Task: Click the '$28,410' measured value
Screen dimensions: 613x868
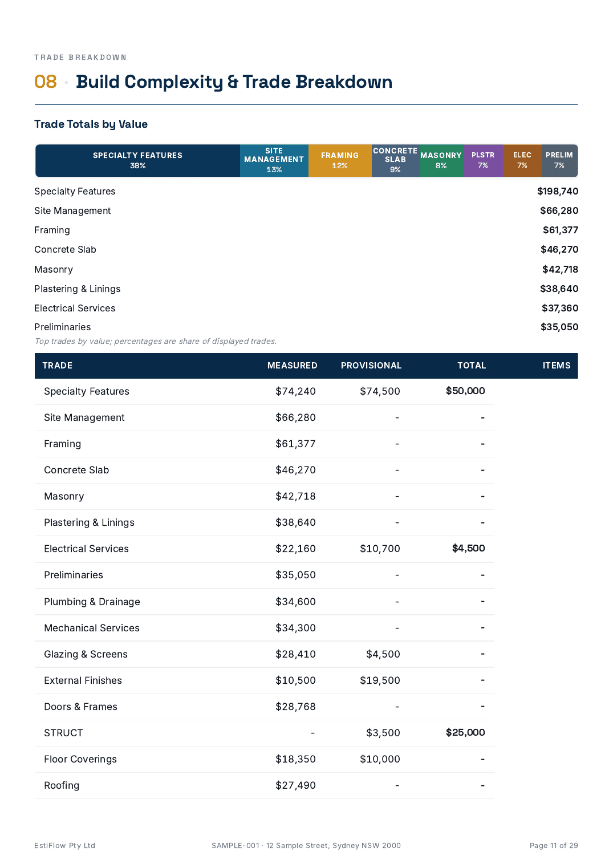Action: 295,655
